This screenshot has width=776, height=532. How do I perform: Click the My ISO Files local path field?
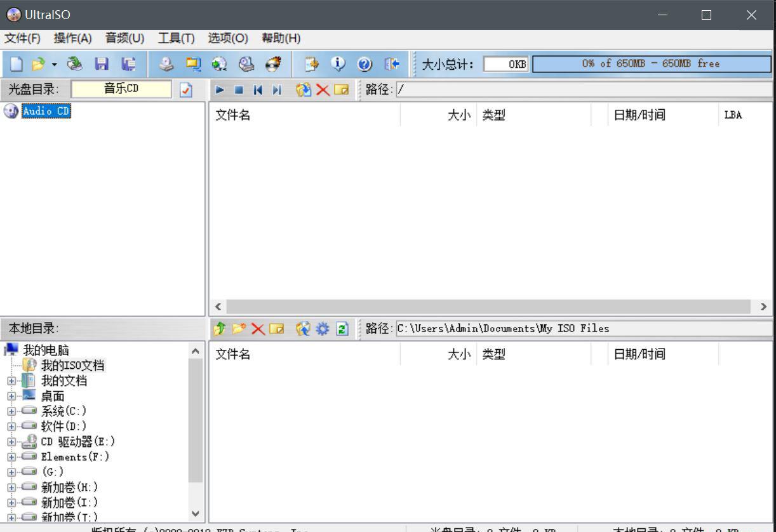pyautogui.click(x=584, y=328)
